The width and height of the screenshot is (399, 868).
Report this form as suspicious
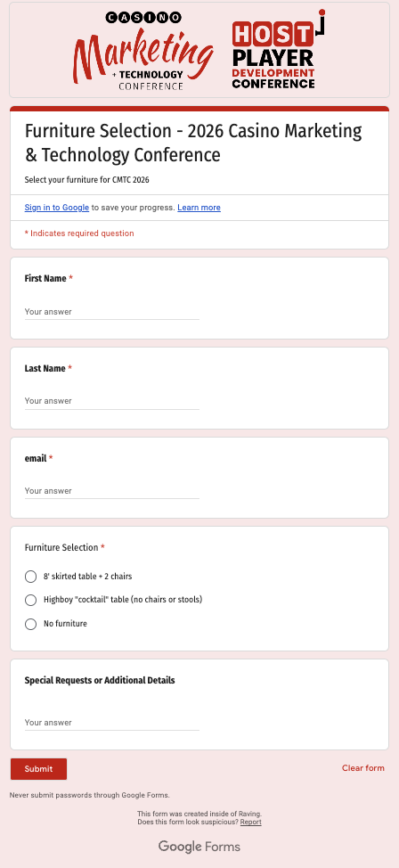click(x=250, y=822)
